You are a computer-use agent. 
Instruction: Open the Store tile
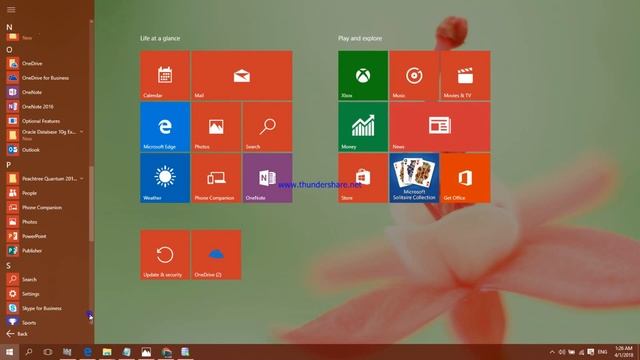pyautogui.click(x=363, y=178)
